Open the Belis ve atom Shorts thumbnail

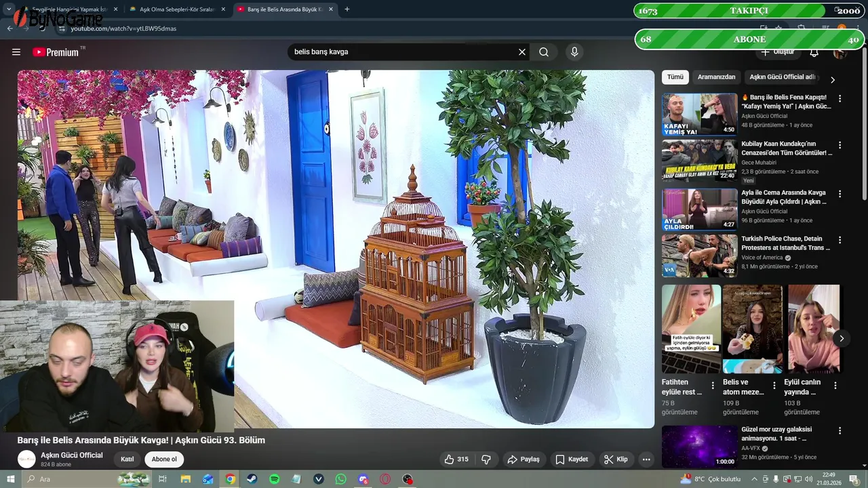(752, 329)
